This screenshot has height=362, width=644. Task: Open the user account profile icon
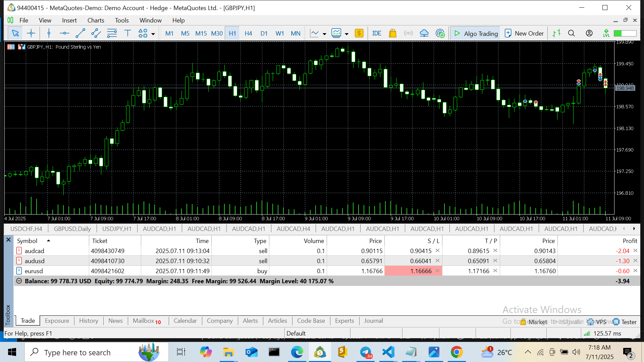point(589,33)
